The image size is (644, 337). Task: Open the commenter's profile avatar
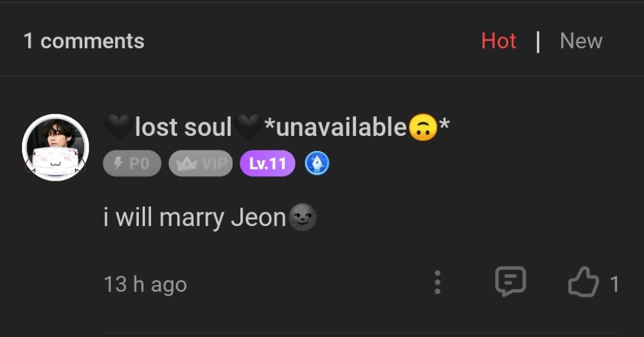point(55,147)
